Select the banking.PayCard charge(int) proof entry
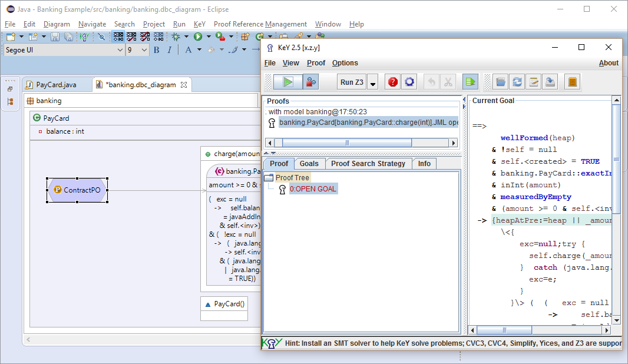The height and width of the screenshot is (364, 628). point(368,123)
